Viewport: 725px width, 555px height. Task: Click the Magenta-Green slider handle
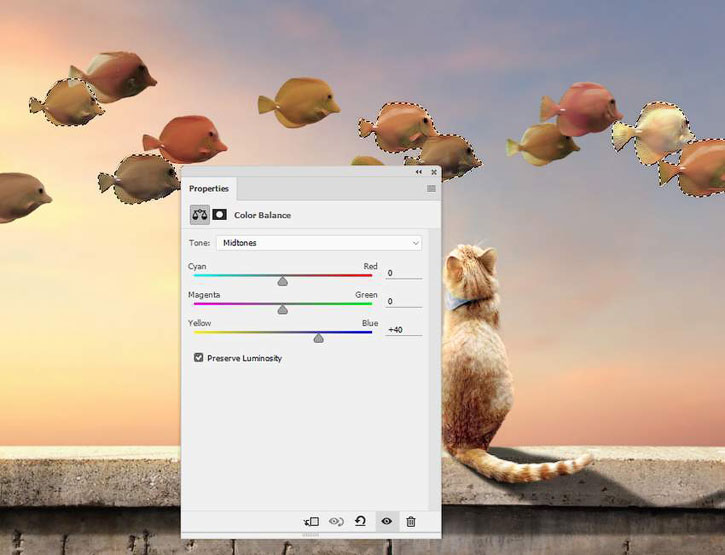coord(283,309)
